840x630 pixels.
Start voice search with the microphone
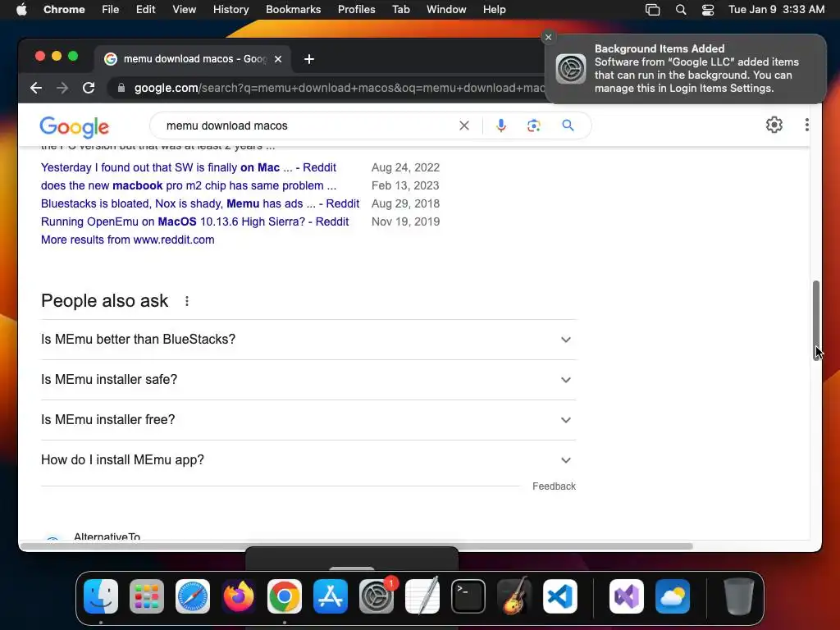[x=501, y=126]
